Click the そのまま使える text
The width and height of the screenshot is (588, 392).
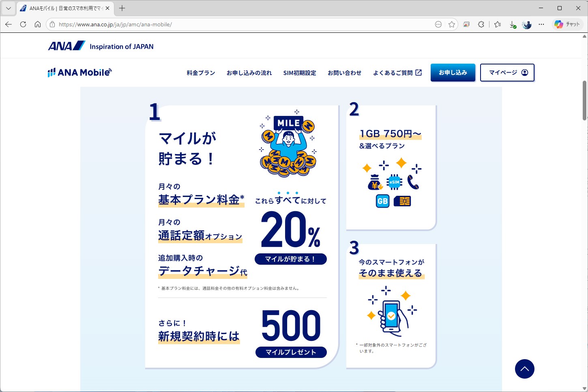pyautogui.click(x=391, y=273)
